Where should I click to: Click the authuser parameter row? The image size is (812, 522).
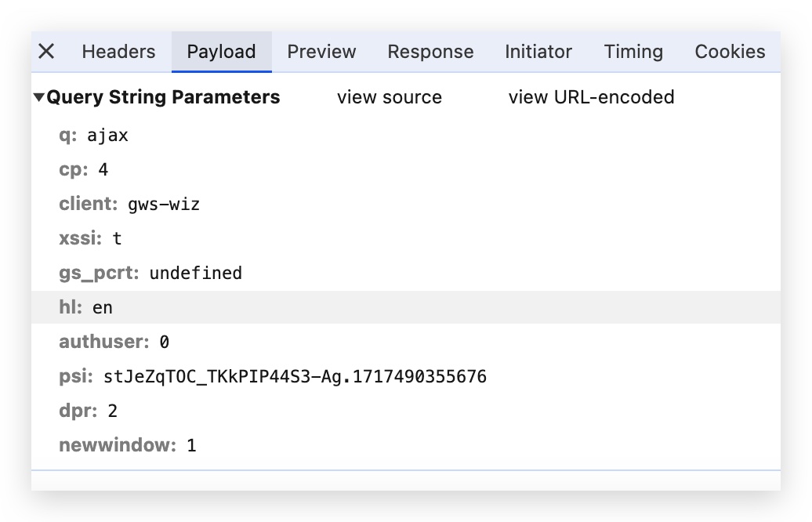(114, 343)
